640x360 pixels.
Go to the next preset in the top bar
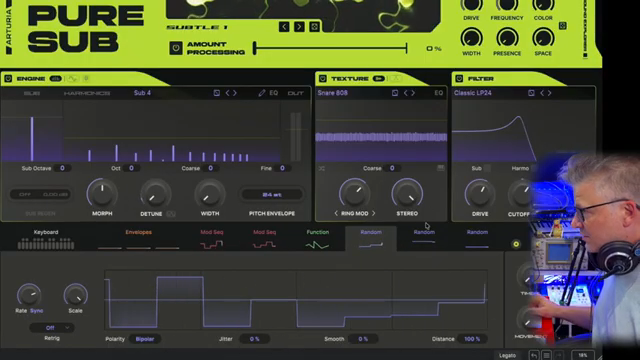(x=299, y=27)
